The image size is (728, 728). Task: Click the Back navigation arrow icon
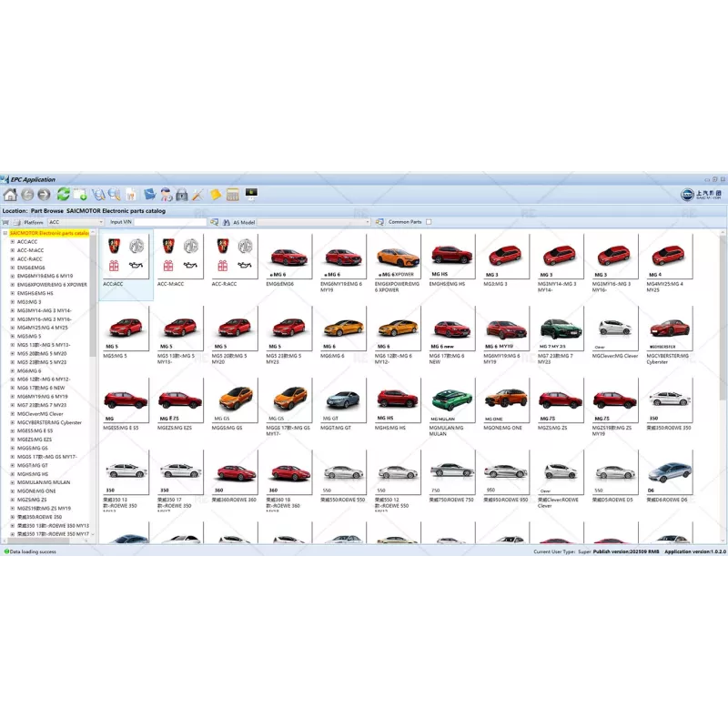[26, 193]
